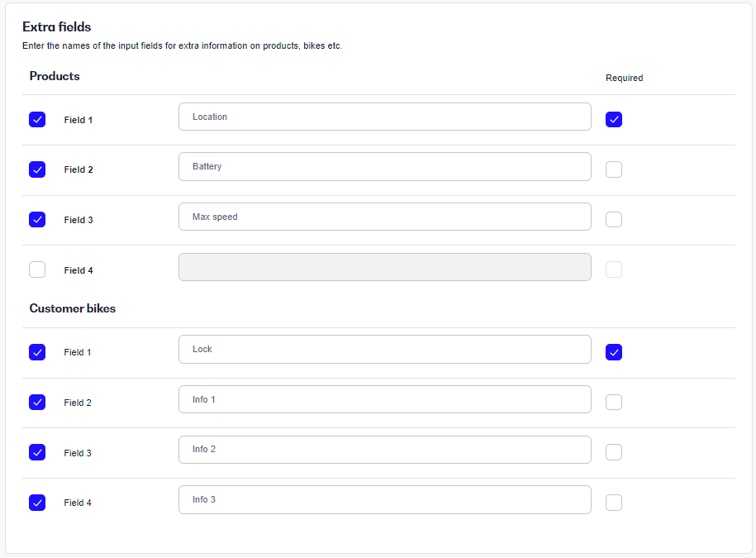Focus the Max speed text field
Viewport: 756px width, 558px height.
(385, 217)
